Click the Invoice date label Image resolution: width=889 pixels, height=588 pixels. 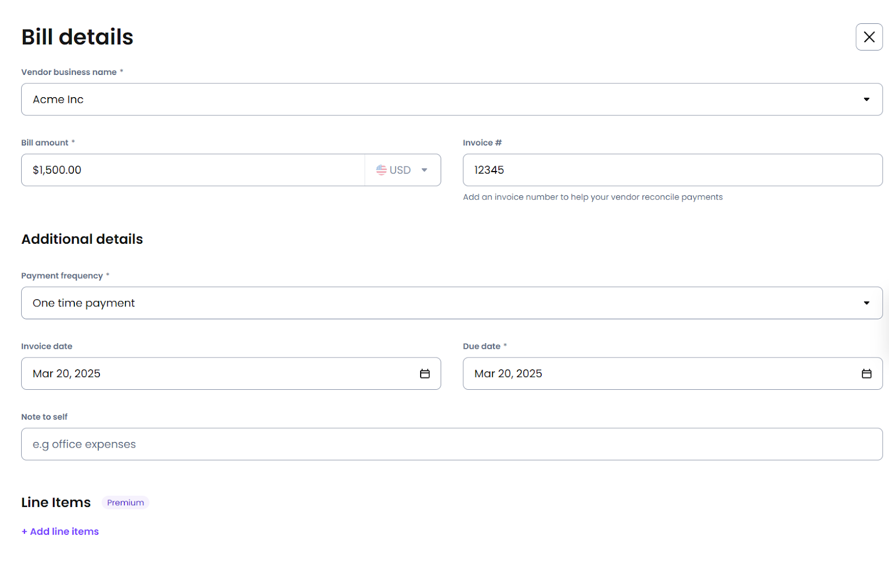click(47, 346)
